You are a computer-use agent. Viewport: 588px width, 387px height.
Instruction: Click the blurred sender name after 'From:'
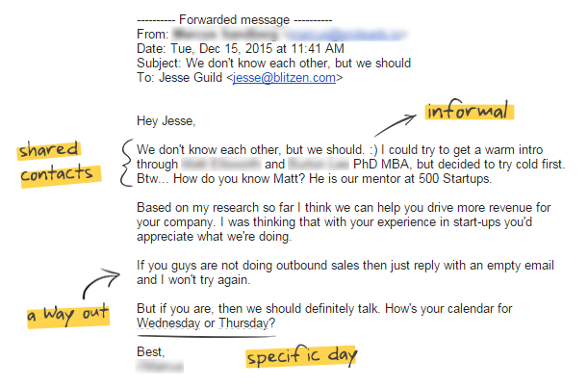(226, 35)
